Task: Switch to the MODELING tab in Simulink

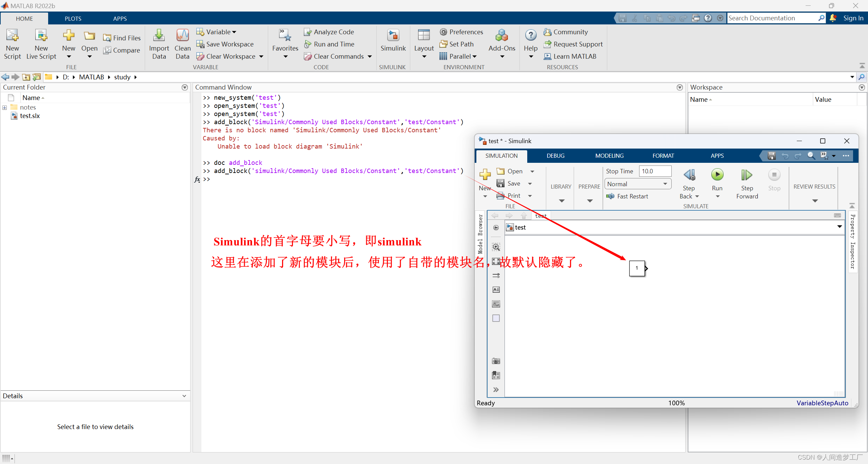Action: (x=609, y=156)
